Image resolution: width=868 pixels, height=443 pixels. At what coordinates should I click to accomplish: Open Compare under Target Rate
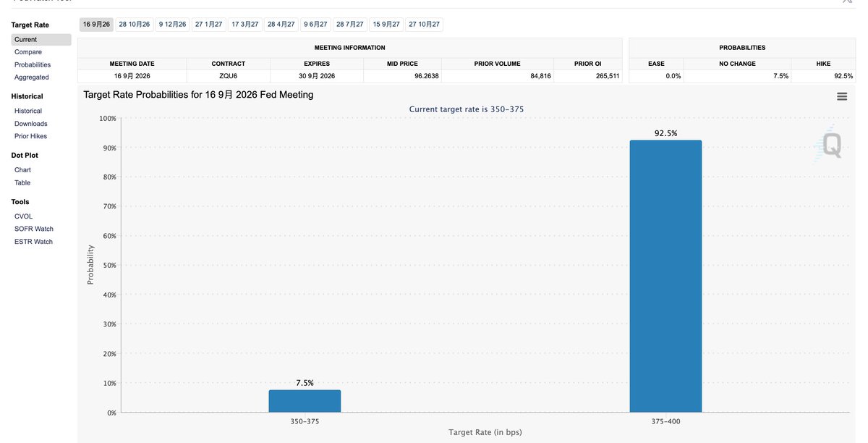[28, 52]
